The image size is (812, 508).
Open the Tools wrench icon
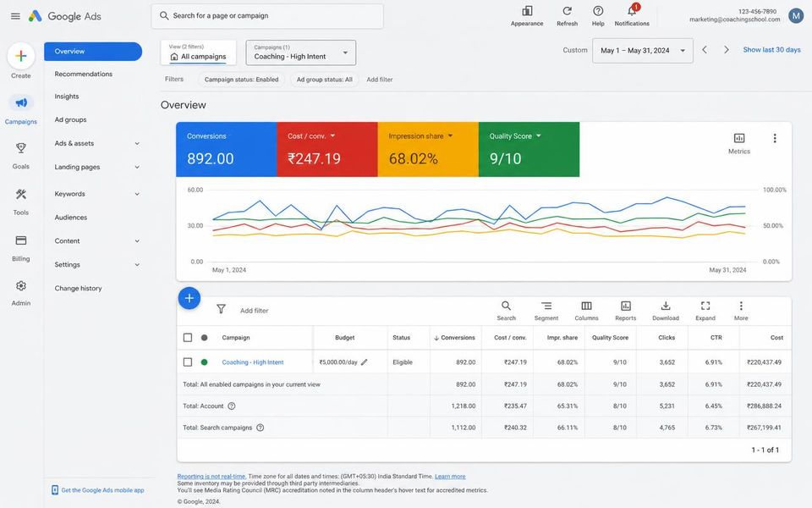[x=20, y=195]
